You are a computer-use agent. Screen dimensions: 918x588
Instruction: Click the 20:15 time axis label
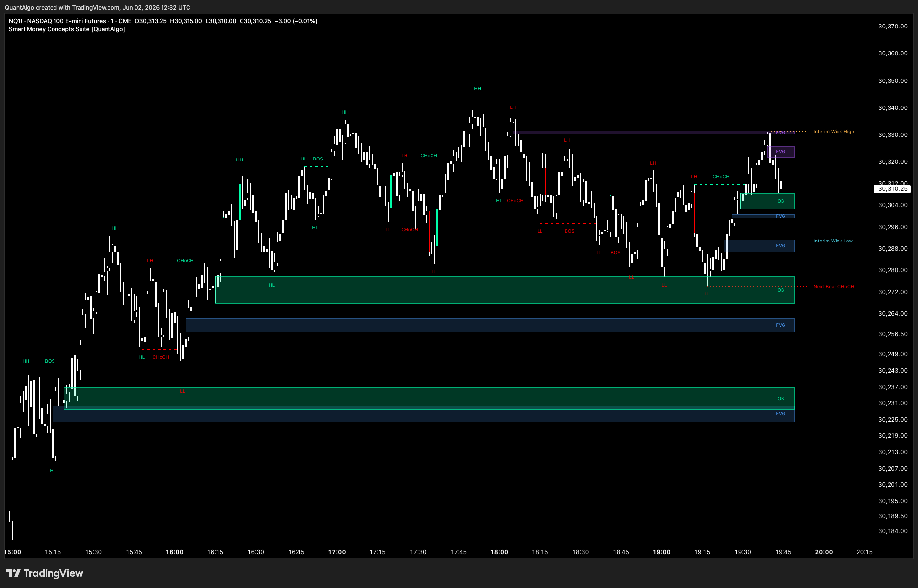pos(864,552)
